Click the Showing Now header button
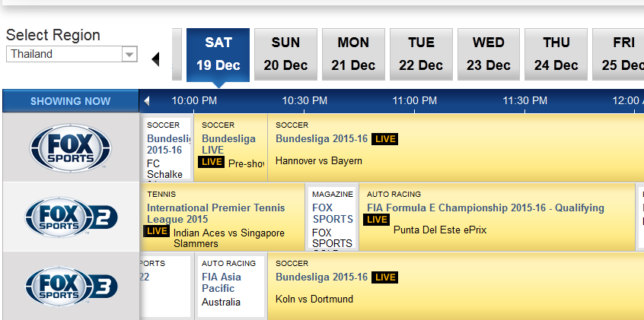Image resolution: width=644 pixels, height=320 pixels. pyautogui.click(x=70, y=101)
